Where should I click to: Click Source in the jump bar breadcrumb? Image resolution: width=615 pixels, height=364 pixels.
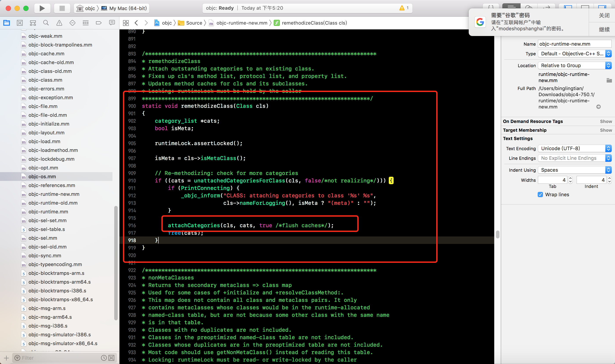pyautogui.click(x=194, y=23)
